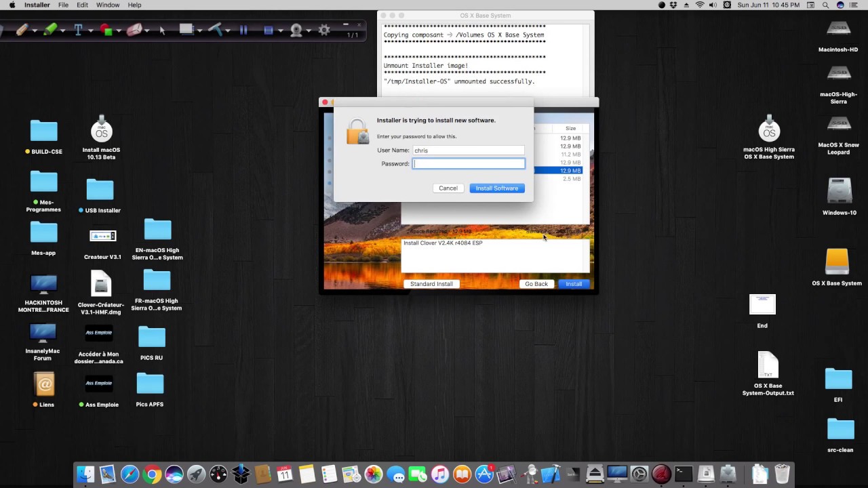868x488 pixels.
Task: Open screen capture options dropdown arrow
Action: click(x=200, y=30)
